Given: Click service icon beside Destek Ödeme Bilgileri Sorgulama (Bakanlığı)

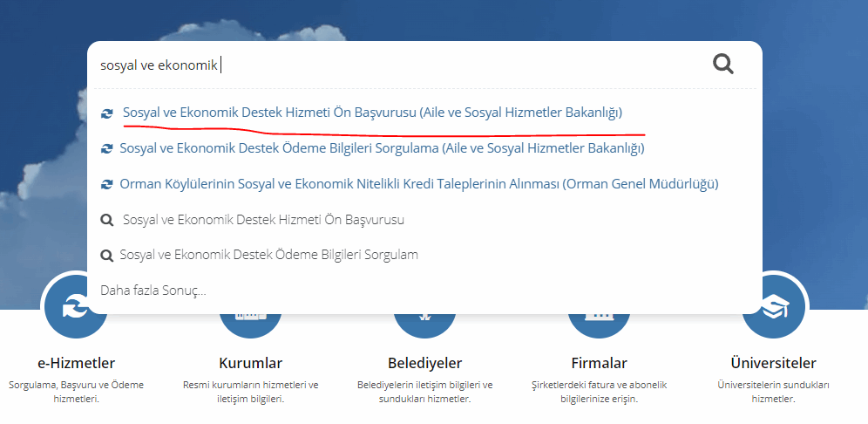Looking at the screenshot, I should (x=106, y=149).
